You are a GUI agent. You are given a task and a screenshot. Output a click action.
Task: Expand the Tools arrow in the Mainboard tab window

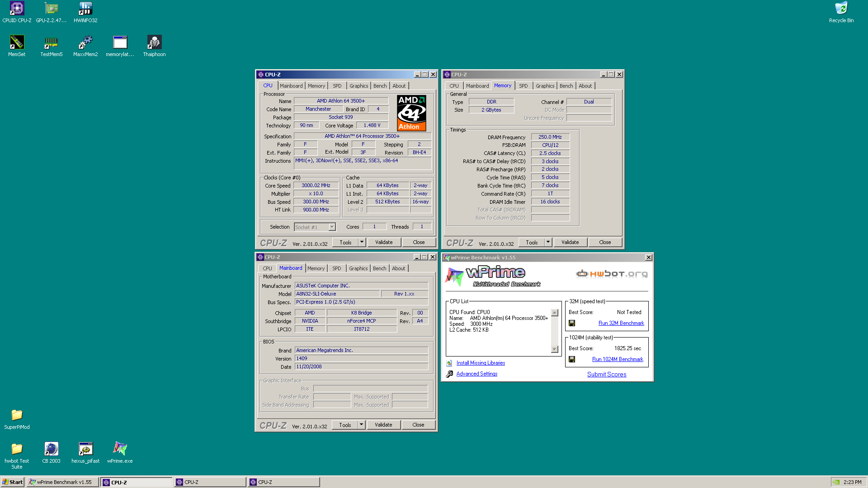(x=361, y=425)
